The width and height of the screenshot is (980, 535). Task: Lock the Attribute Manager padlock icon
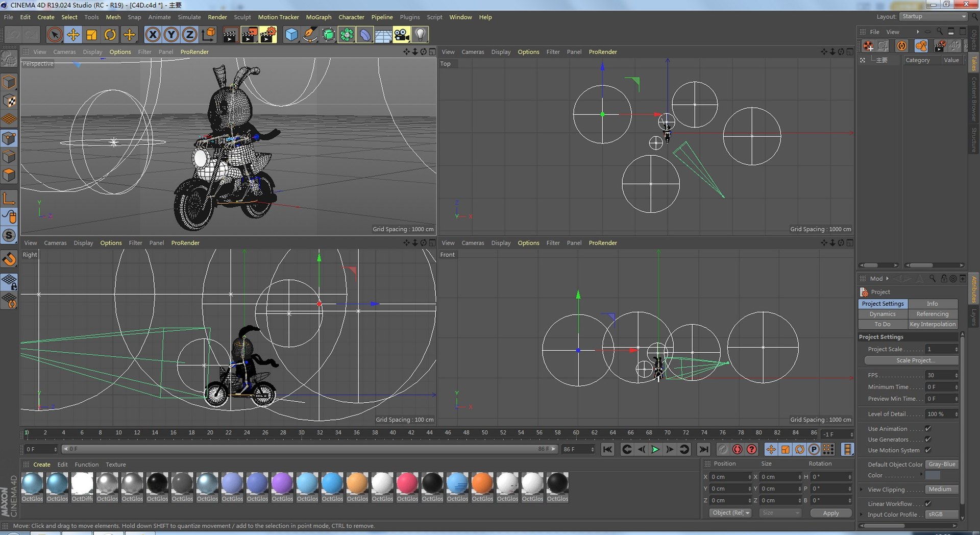[x=944, y=279]
